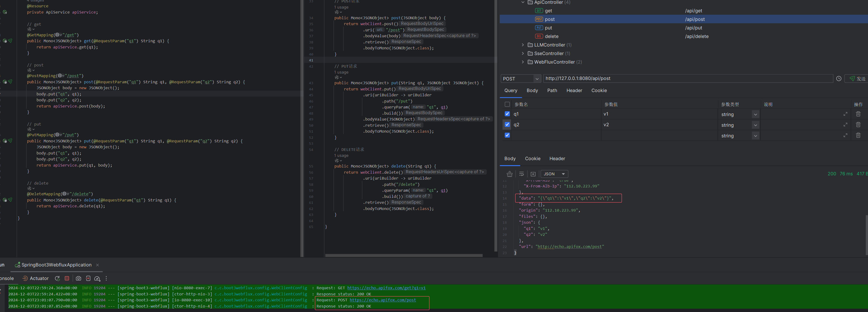Open the profiler gauge icon in Run toolbar
This screenshot has width=868, height=312.
tap(97, 278)
